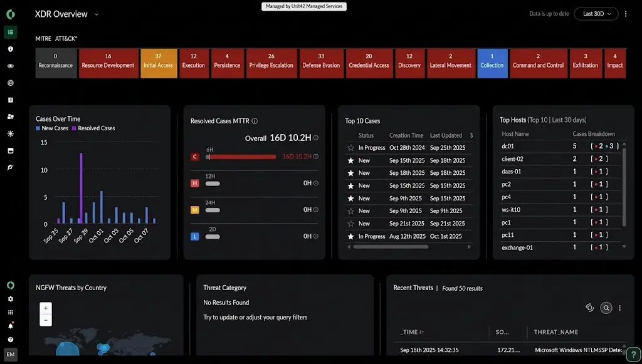
Task: Open the clipboard icon in the sidebar
Action: click(11, 100)
